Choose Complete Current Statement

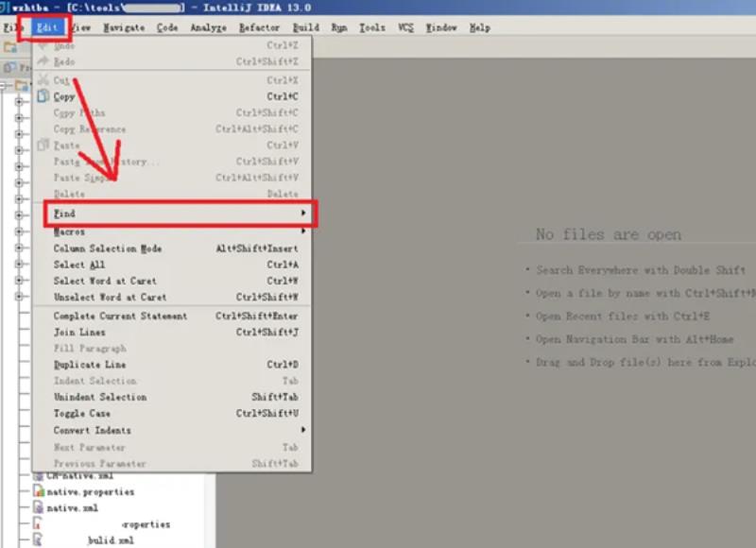pos(172,317)
